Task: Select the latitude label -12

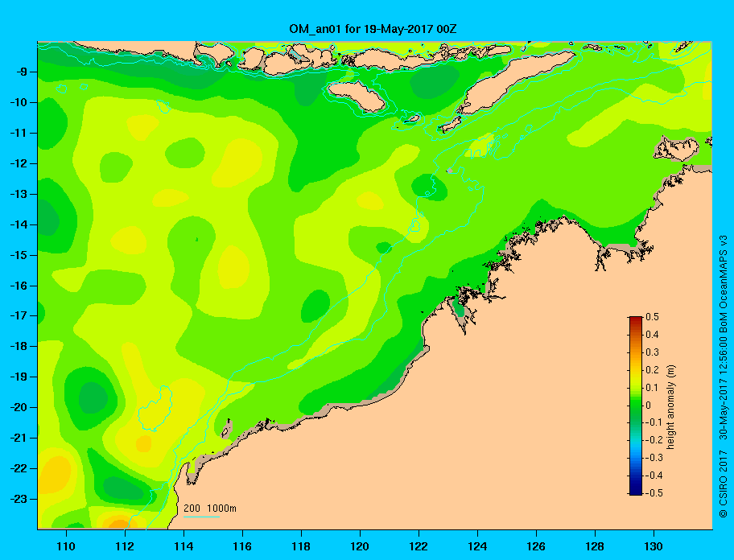Action: pyautogui.click(x=18, y=164)
